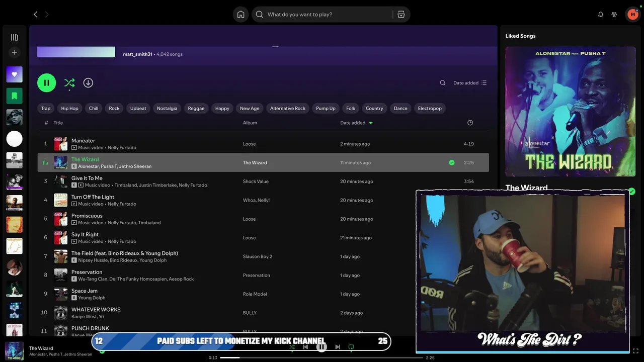This screenshot has width=644, height=362.
Task: Pause playlist with big green button
Action: pyautogui.click(x=46, y=83)
